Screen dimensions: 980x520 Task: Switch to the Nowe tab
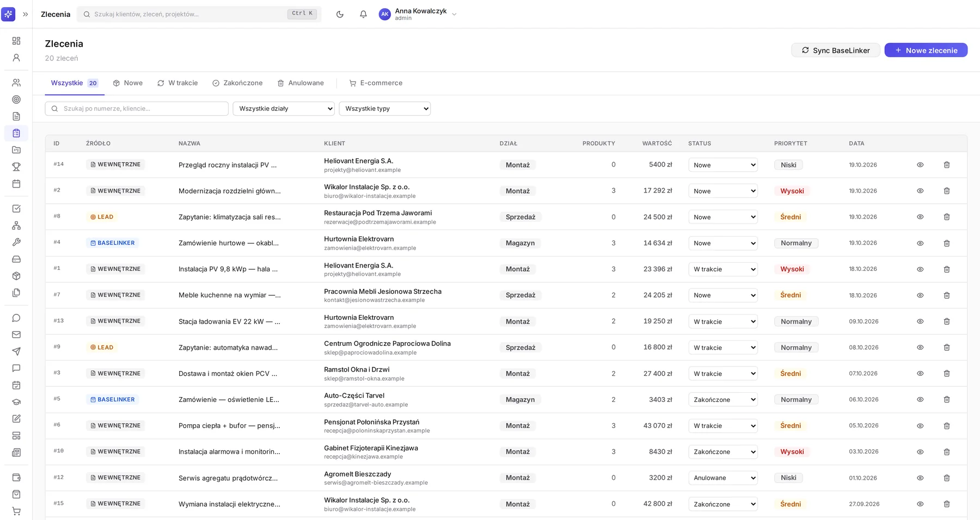tap(128, 83)
